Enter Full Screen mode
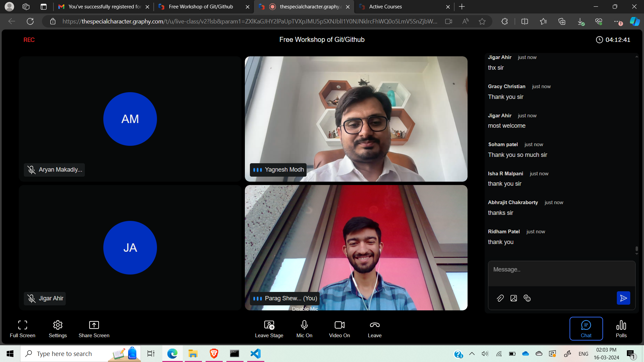This screenshot has height=362, width=644. tap(22, 329)
